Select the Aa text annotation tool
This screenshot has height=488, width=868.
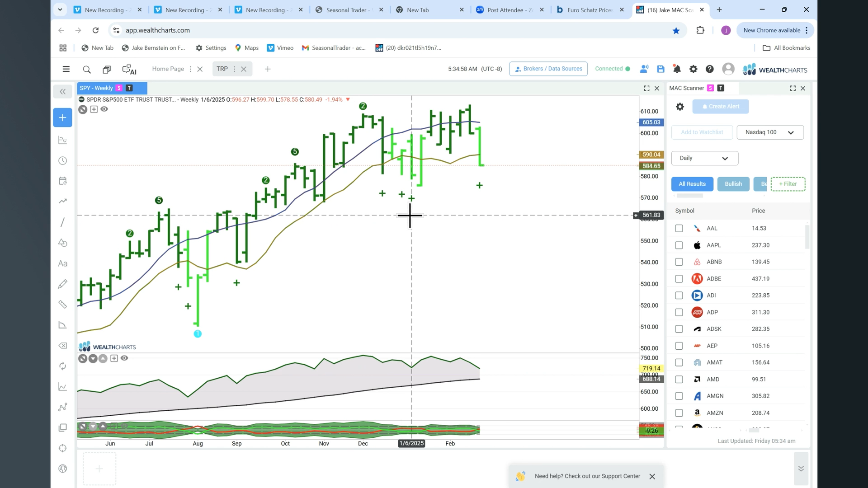click(63, 263)
